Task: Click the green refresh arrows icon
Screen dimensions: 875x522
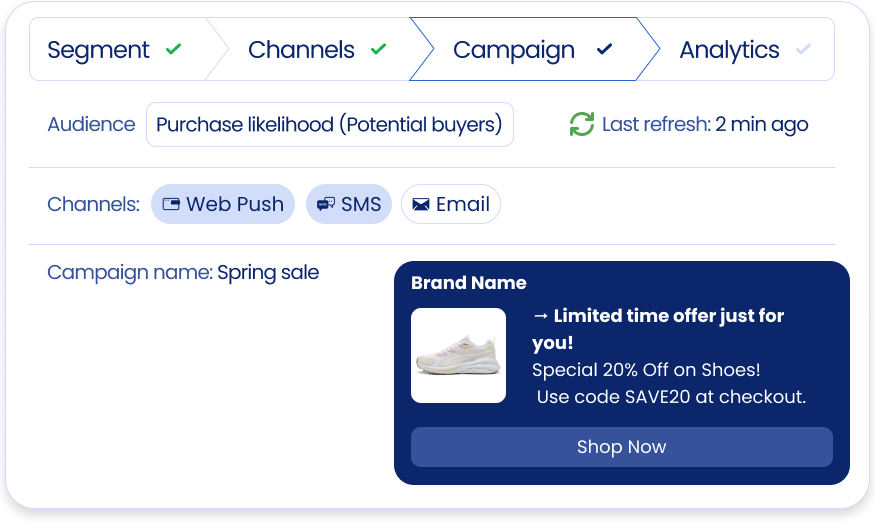Action: [582, 124]
